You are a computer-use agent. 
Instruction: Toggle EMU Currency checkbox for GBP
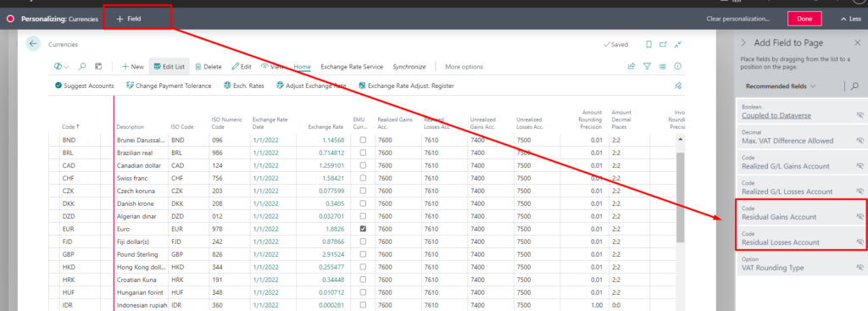pos(363,254)
